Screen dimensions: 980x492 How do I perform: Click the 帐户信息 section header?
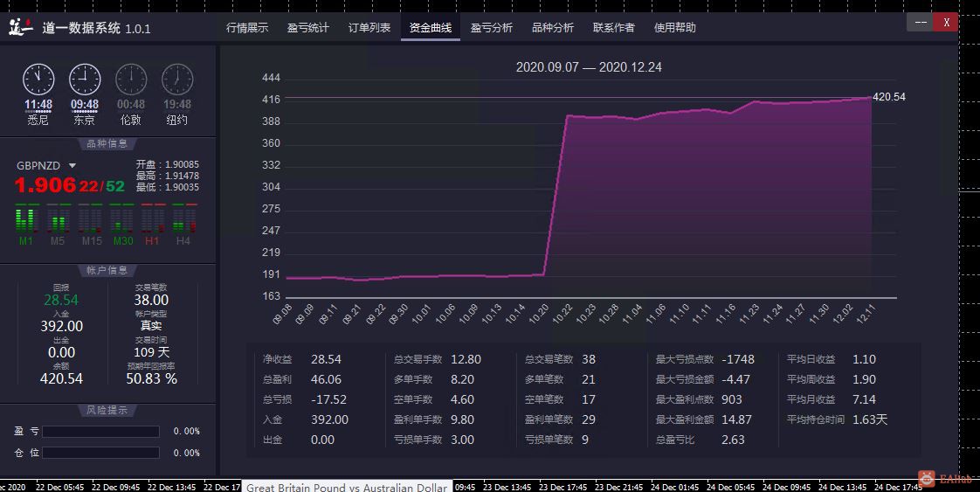pyautogui.click(x=107, y=270)
